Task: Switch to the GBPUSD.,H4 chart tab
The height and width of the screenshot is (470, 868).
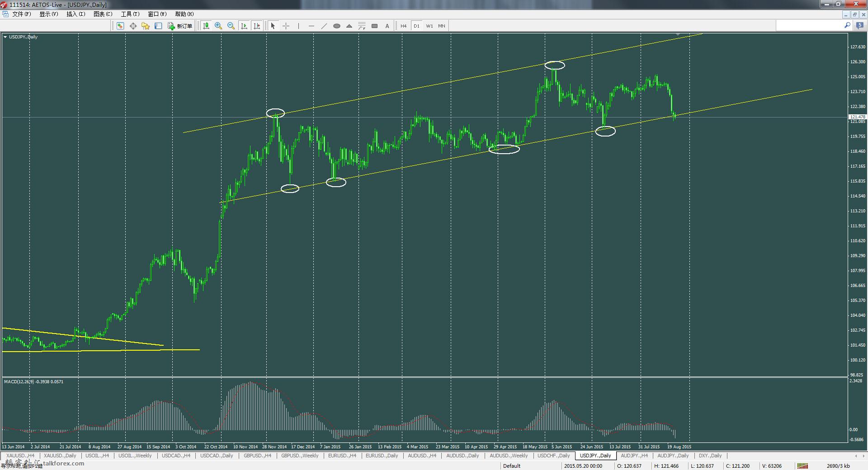Action: pyautogui.click(x=257, y=456)
